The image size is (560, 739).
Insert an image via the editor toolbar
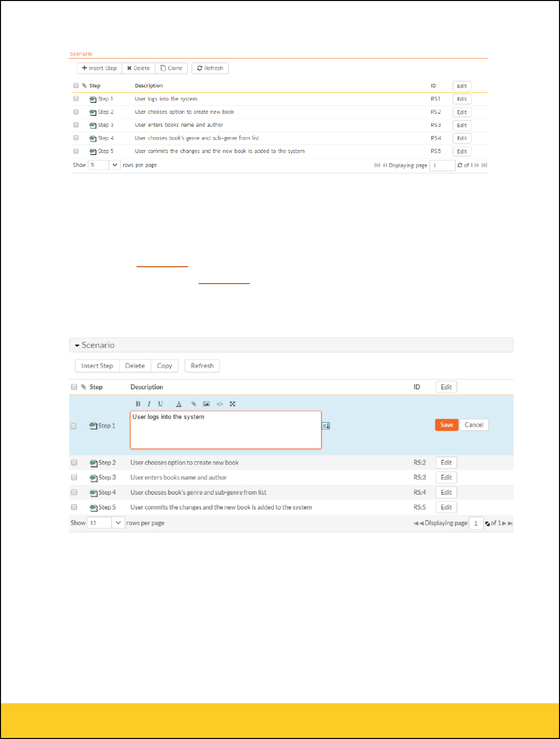click(x=206, y=404)
